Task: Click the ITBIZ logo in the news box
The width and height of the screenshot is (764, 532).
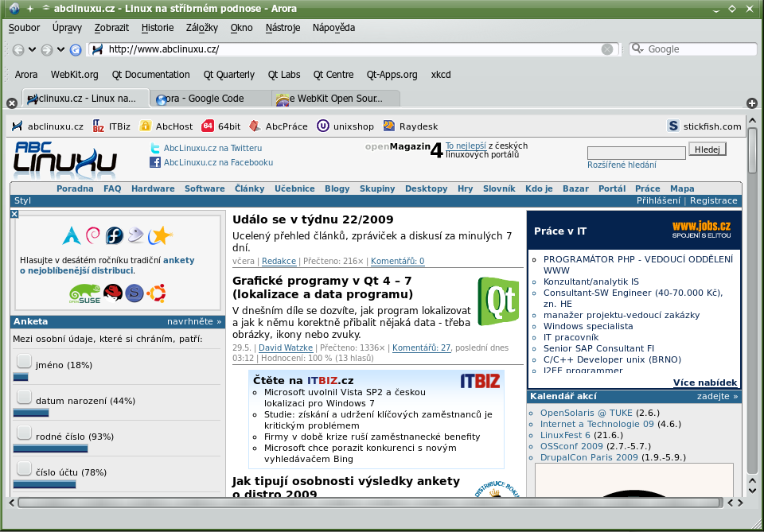Action: click(x=480, y=381)
